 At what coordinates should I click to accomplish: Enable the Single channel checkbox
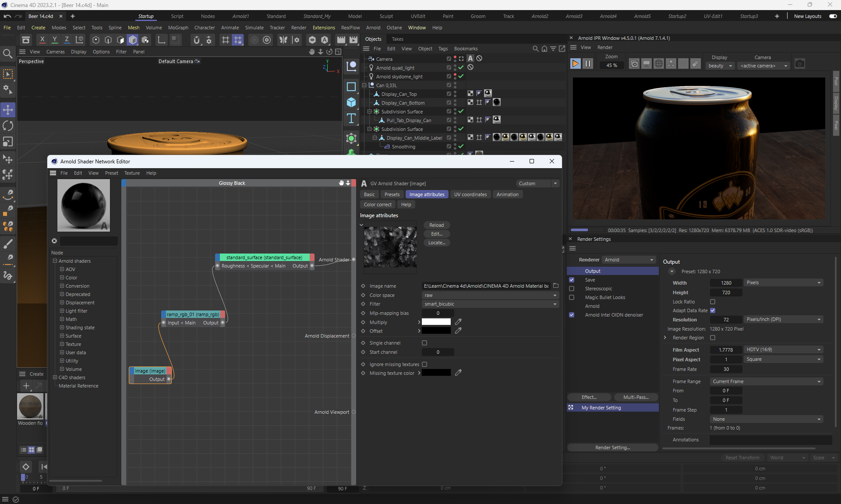[424, 343]
